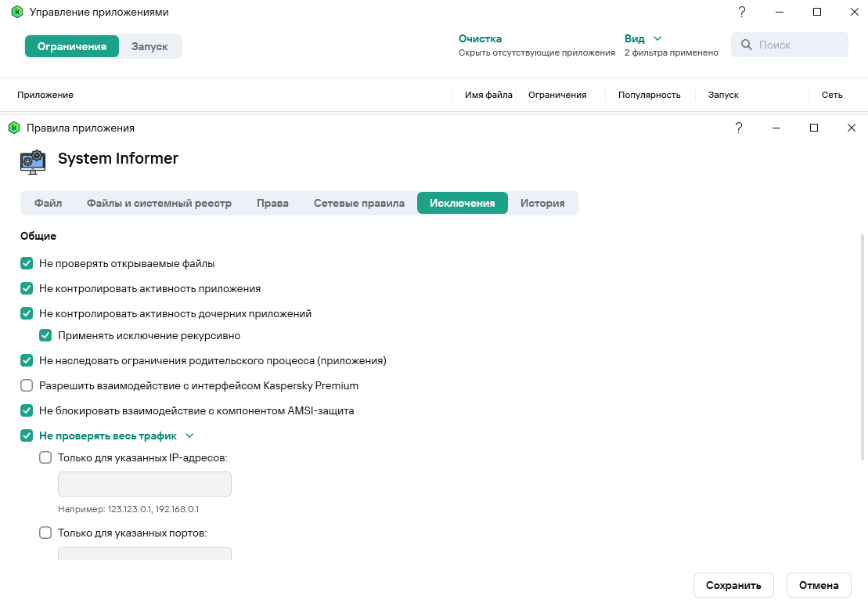Screen dimensions: 868x607
Task: Disable 'Не контролировать активность дочерних приложений'
Action: click(x=27, y=313)
